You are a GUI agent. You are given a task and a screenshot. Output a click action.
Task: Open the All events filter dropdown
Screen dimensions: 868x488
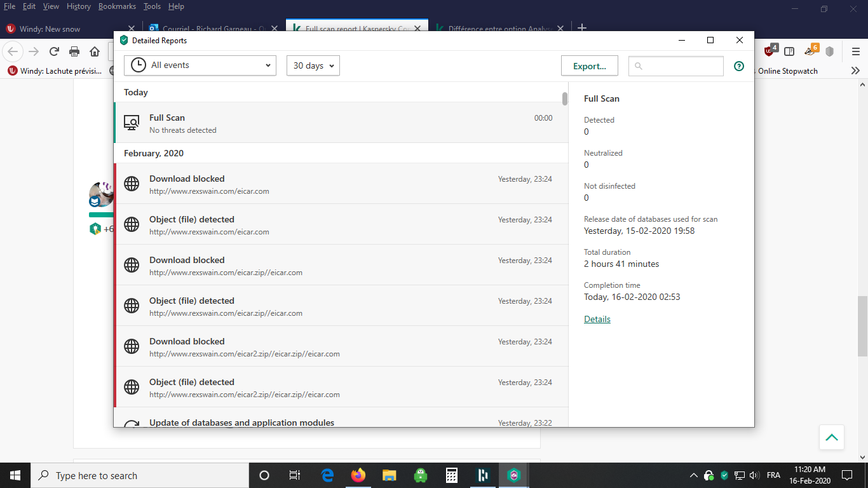click(200, 65)
